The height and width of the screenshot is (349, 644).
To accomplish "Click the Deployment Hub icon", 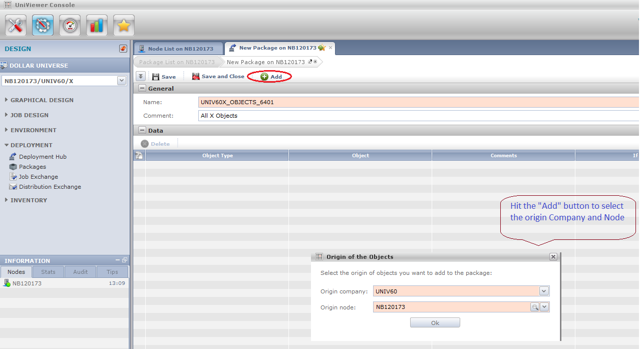I will tap(13, 157).
